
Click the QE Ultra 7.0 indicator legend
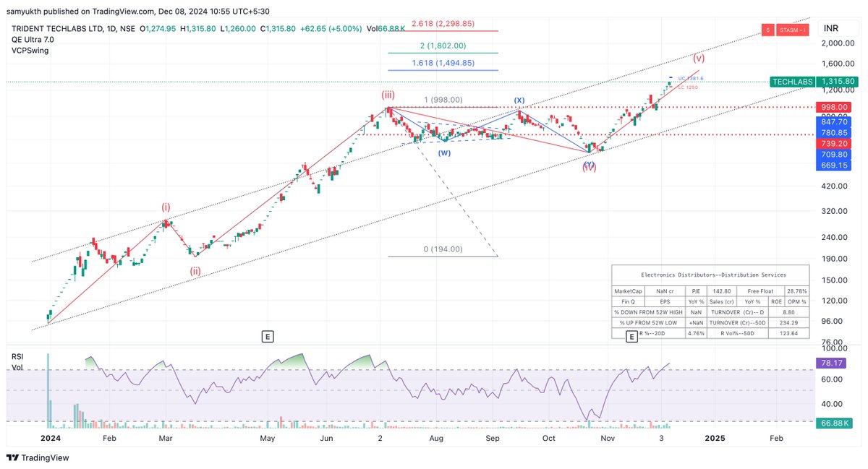33,39
